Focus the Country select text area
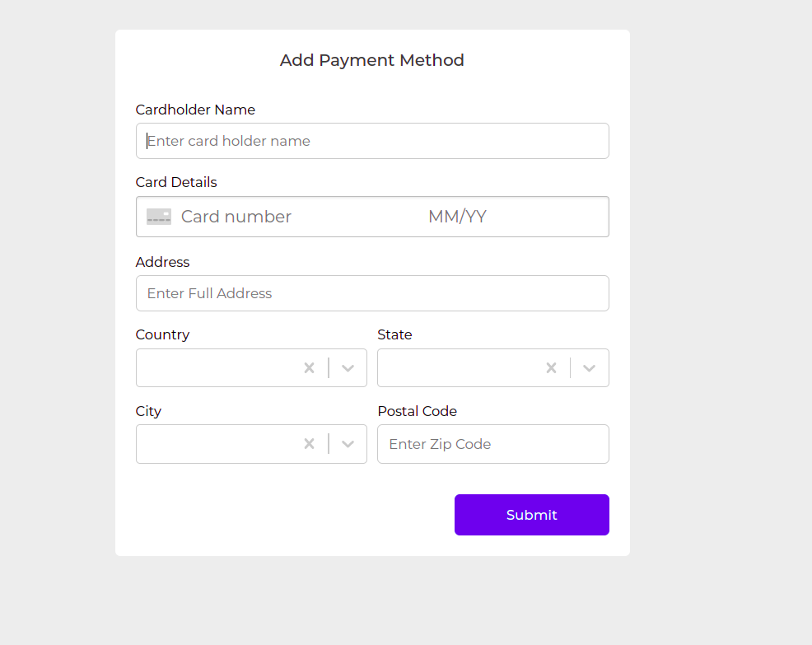812x645 pixels. click(219, 368)
